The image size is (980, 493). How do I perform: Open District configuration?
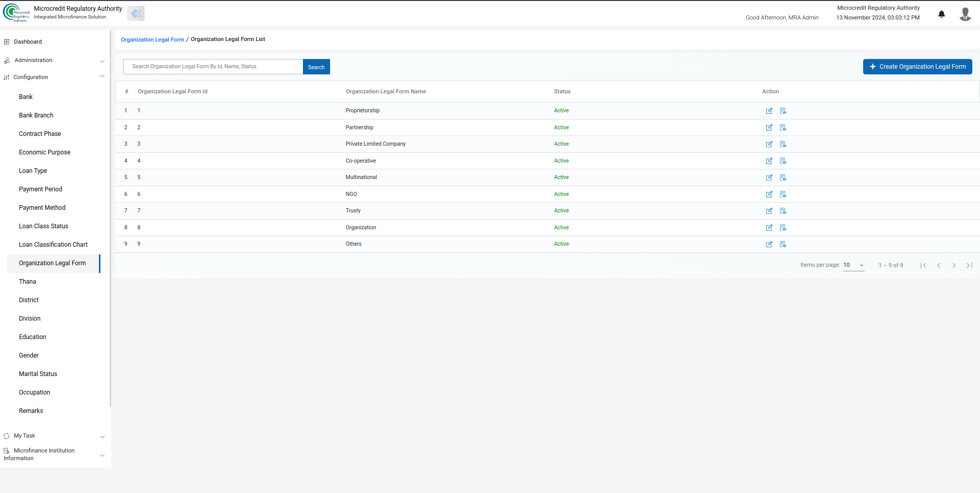pyautogui.click(x=29, y=300)
